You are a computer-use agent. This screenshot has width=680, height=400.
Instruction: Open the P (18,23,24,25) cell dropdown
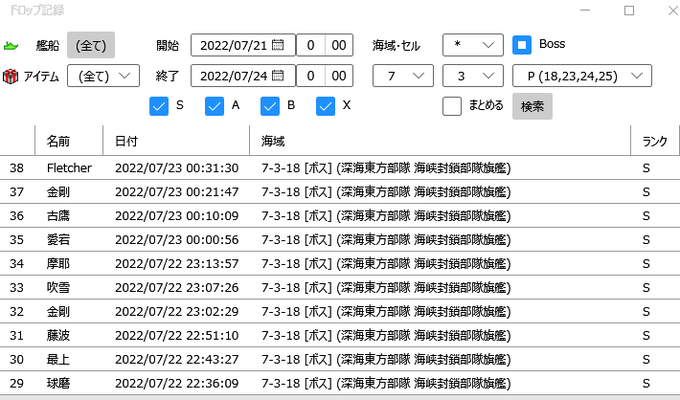tap(582, 76)
